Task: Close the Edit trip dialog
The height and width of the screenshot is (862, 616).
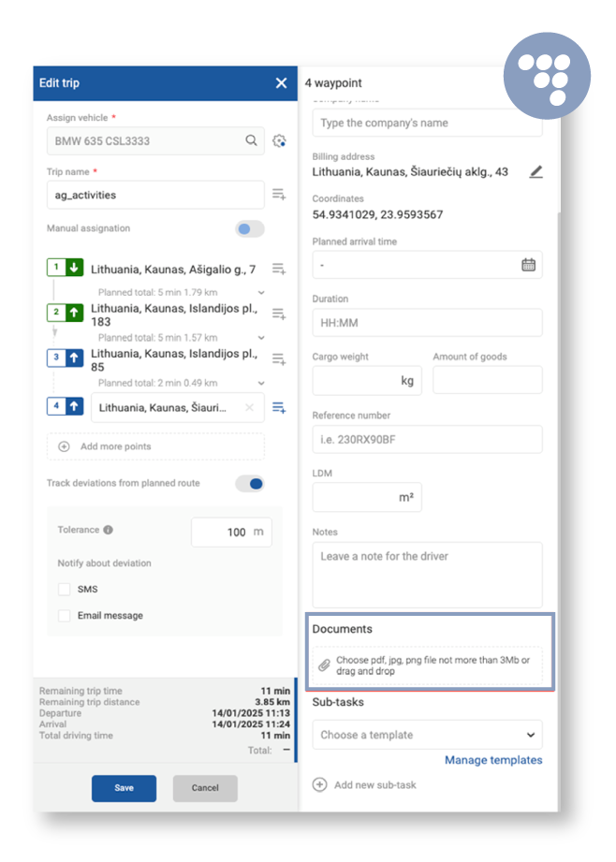Action: pos(281,83)
